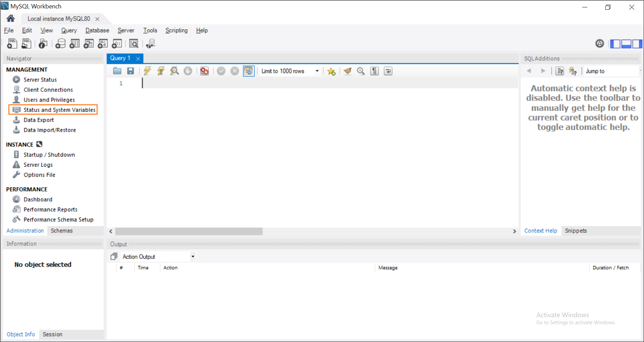Close the Local instance MySQL80 tab
This screenshot has height=342, width=644.
[x=97, y=19]
